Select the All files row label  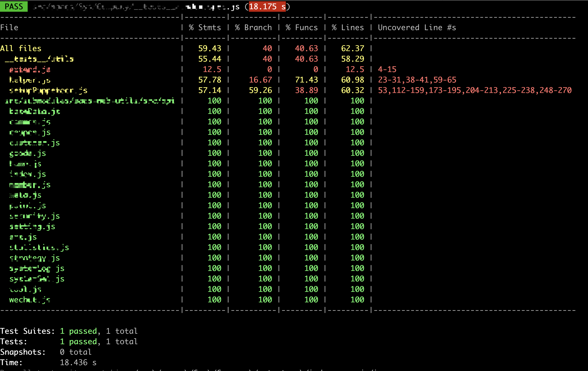21,49
